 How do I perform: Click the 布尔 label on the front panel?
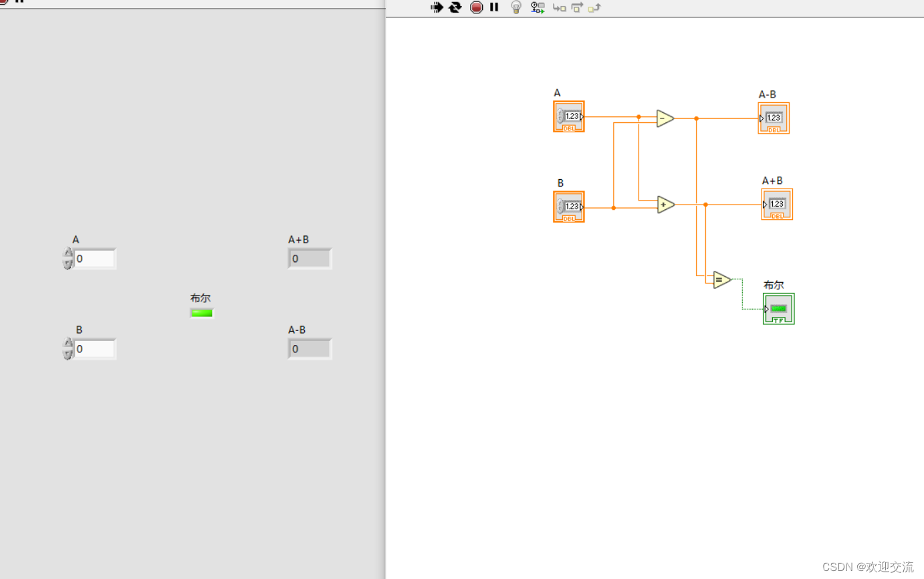click(x=201, y=298)
